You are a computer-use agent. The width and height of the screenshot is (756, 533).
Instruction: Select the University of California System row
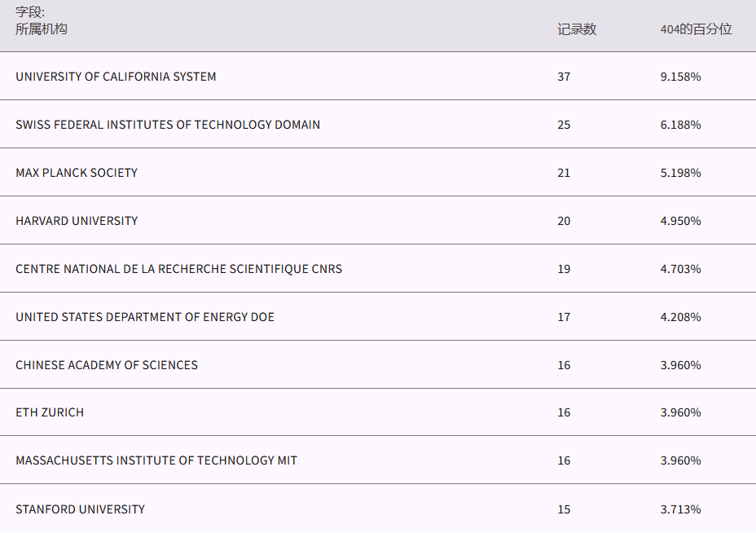point(116,77)
